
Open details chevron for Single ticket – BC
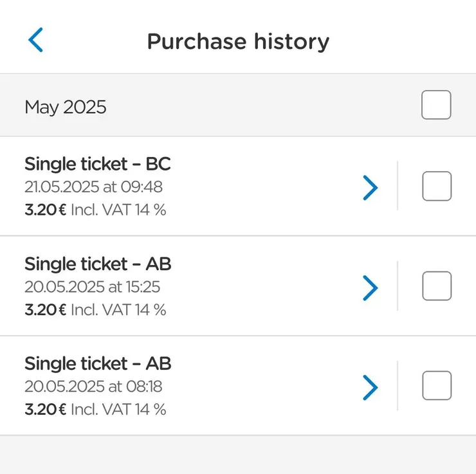coord(370,187)
